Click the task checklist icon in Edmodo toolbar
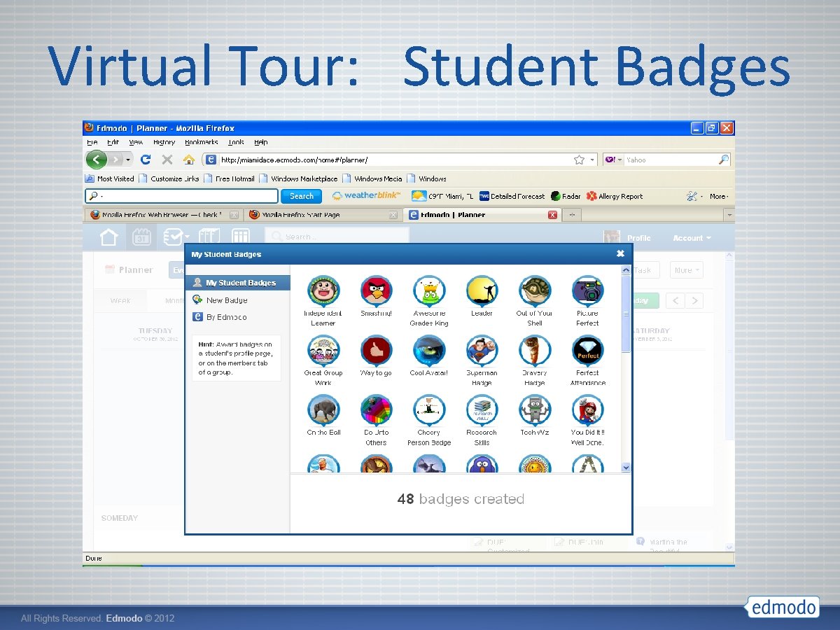Viewport: 840px width, 630px height. point(174,237)
